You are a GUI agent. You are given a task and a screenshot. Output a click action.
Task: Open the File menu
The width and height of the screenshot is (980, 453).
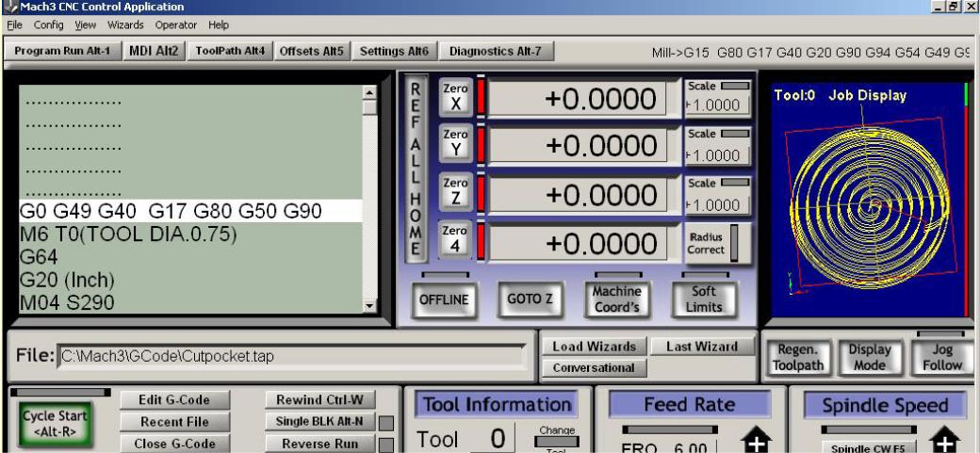(14, 25)
